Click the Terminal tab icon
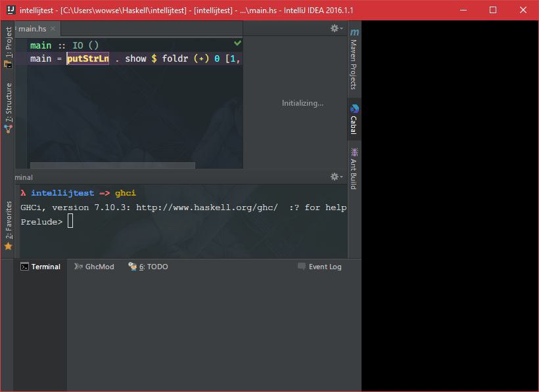The image size is (539, 392). pos(24,267)
